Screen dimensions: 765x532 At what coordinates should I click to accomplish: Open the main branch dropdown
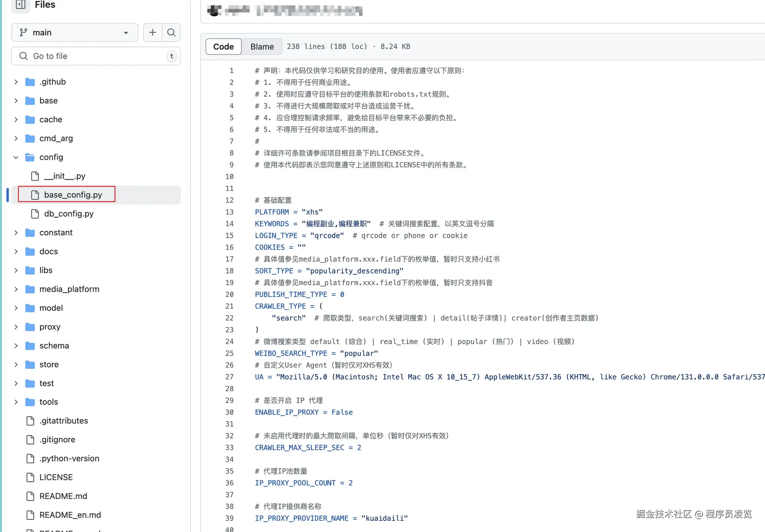[75, 33]
